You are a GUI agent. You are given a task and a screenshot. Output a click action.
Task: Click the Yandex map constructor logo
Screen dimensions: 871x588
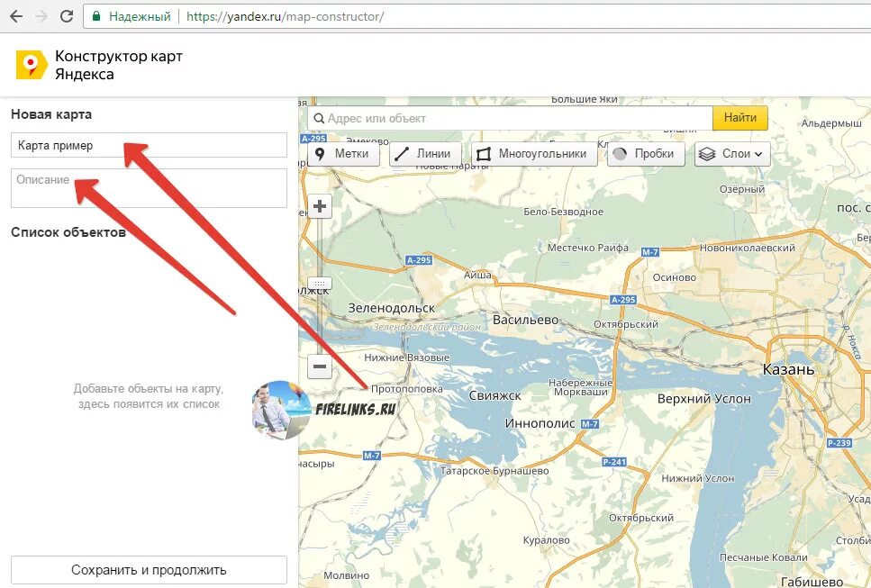tap(32, 65)
